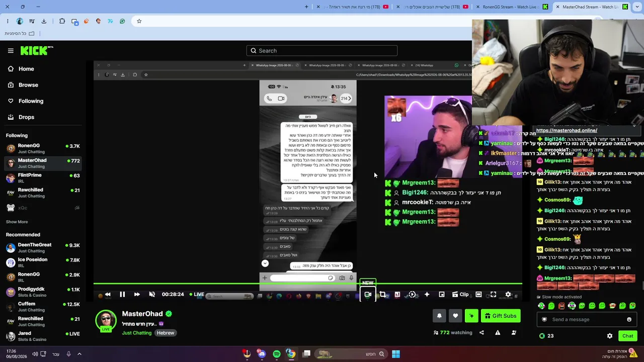Open the NEW camera feature in player
Viewport: 644px width, 362px height.
368,295
